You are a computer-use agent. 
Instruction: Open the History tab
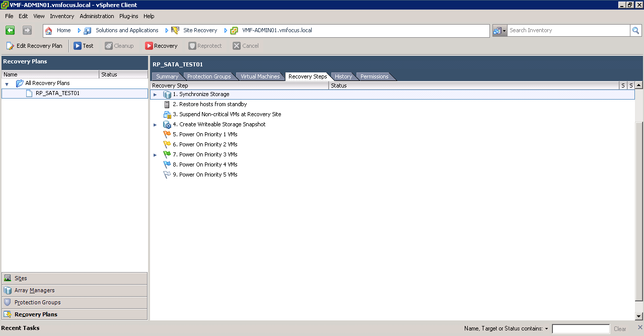pos(343,76)
